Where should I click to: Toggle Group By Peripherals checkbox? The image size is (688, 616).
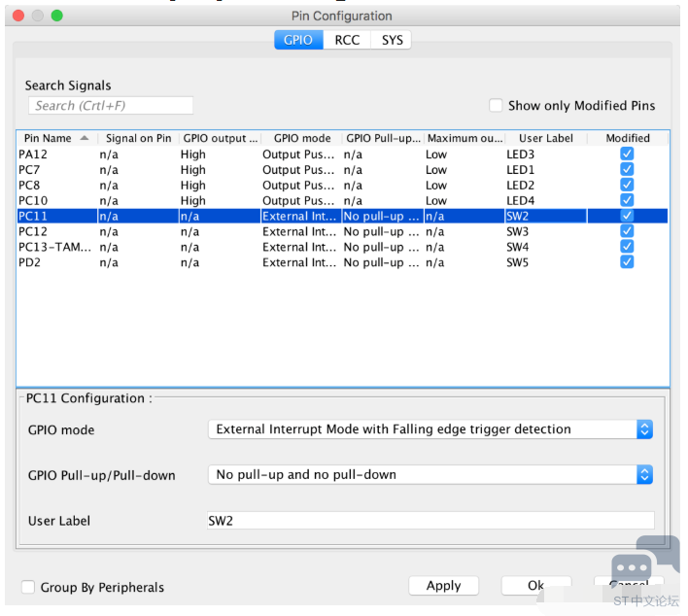[x=28, y=587]
